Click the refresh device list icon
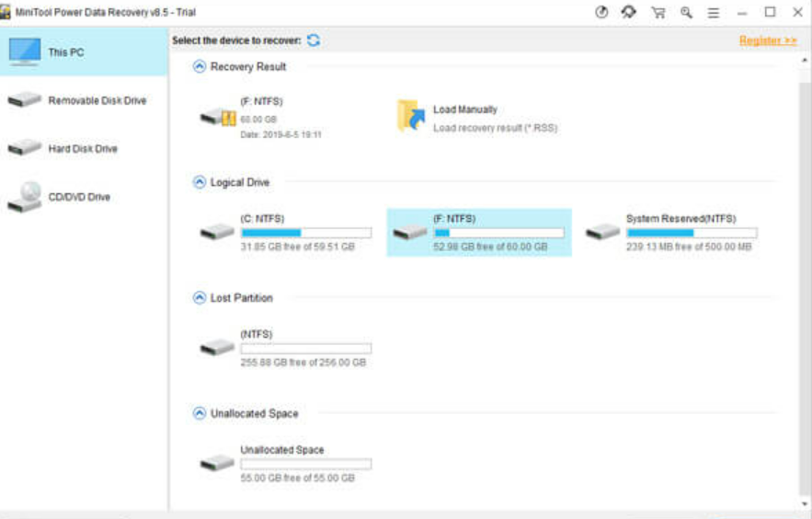812x519 pixels. point(314,40)
